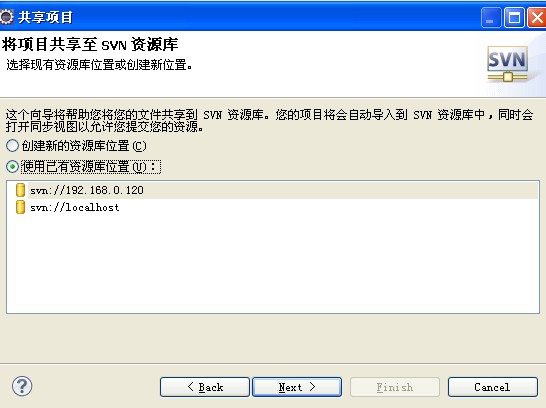This screenshot has height=408, width=546.
Task: Click the 将项目共享至 SVN 资源库 heading
Action: click(x=90, y=45)
